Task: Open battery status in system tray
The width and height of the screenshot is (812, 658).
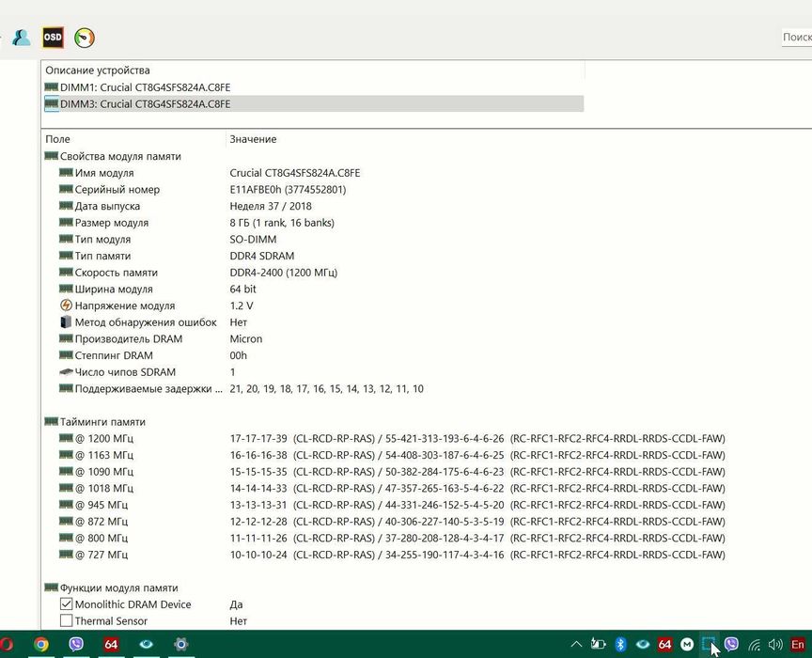Action: [598, 644]
